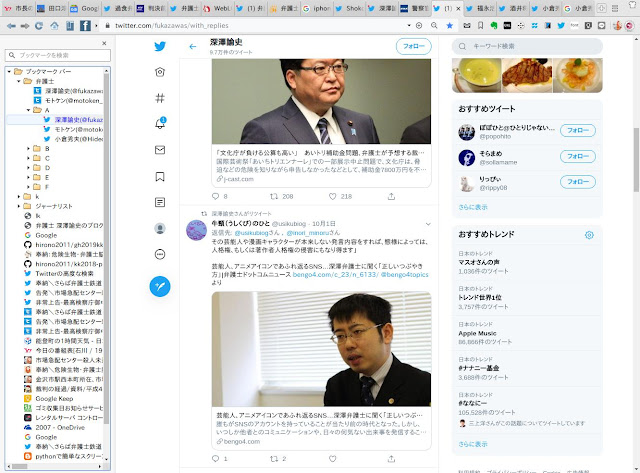Expand the C bookmark folder
This screenshot has width=640, height=473.
[28, 158]
